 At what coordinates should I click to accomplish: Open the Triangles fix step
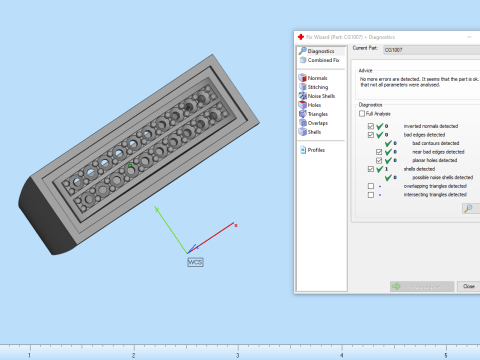[x=302, y=114]
